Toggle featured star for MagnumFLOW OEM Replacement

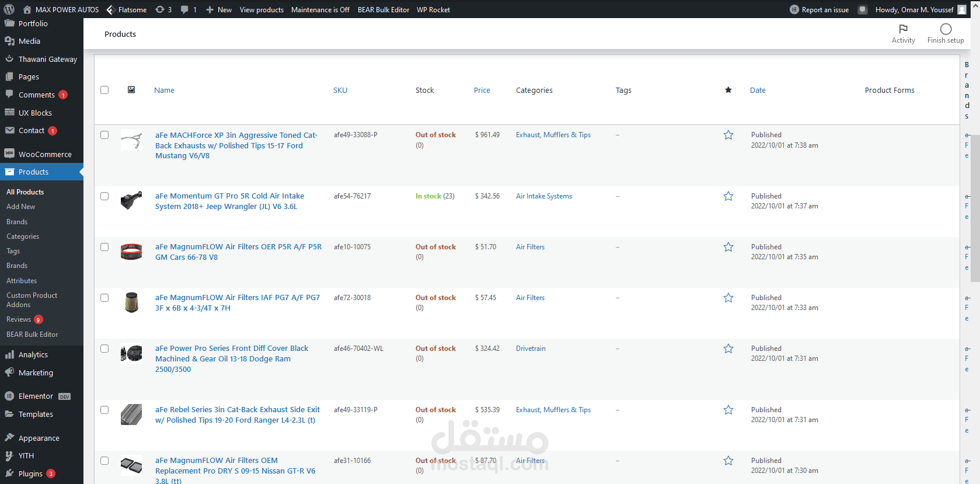pos(728,461)
